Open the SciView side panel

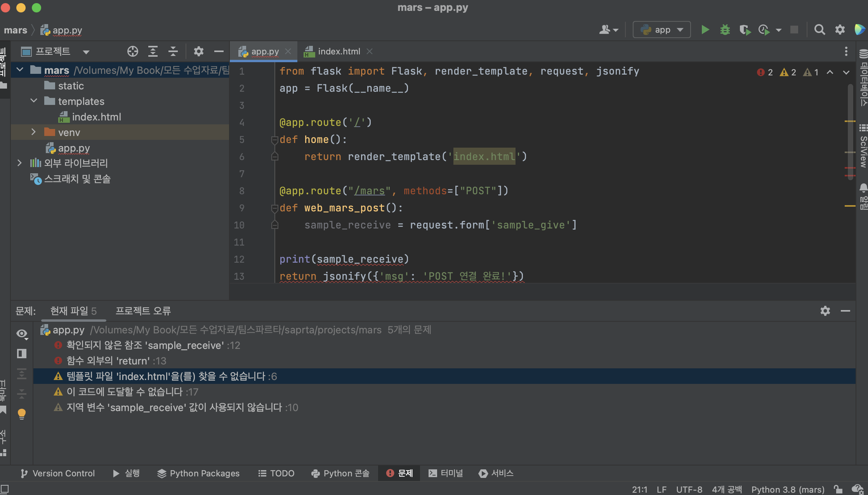[x=863, y=146]
